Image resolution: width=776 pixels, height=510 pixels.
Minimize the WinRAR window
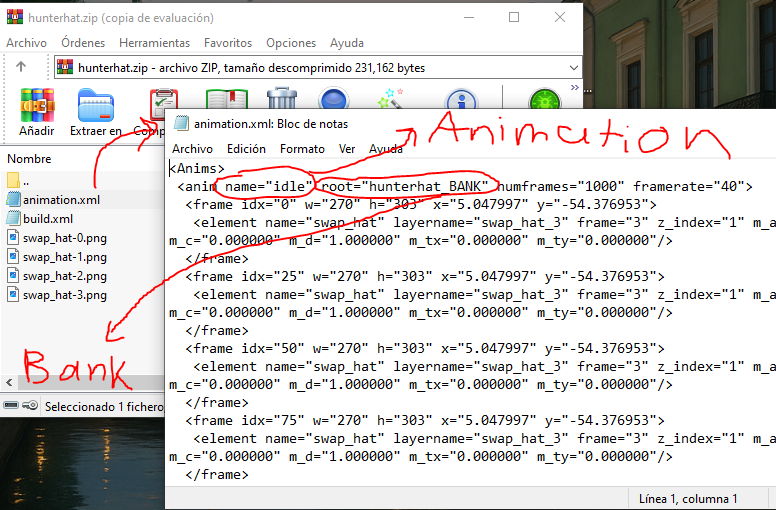tap(469, 17)
